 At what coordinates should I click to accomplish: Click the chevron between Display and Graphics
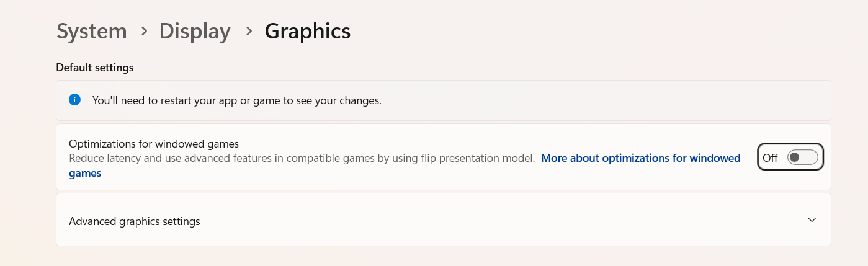[248, 31]
